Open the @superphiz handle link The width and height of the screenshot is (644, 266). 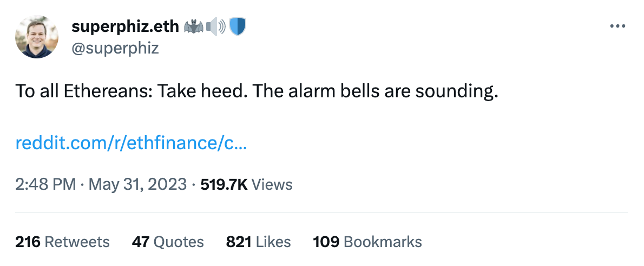(x=115, y=48)
